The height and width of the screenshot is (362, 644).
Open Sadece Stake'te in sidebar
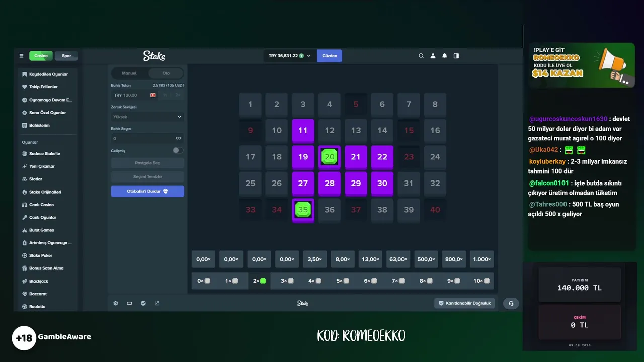(45, 154)
